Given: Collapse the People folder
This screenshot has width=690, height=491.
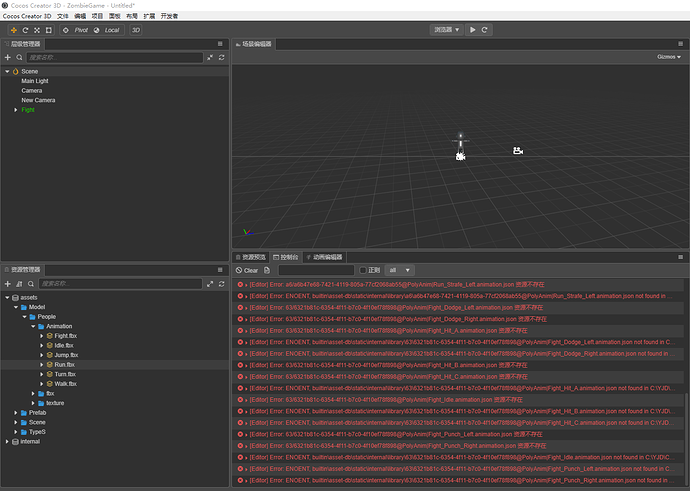Looking at the screenshot, I should pyautogui.click(x=25, y=317).
